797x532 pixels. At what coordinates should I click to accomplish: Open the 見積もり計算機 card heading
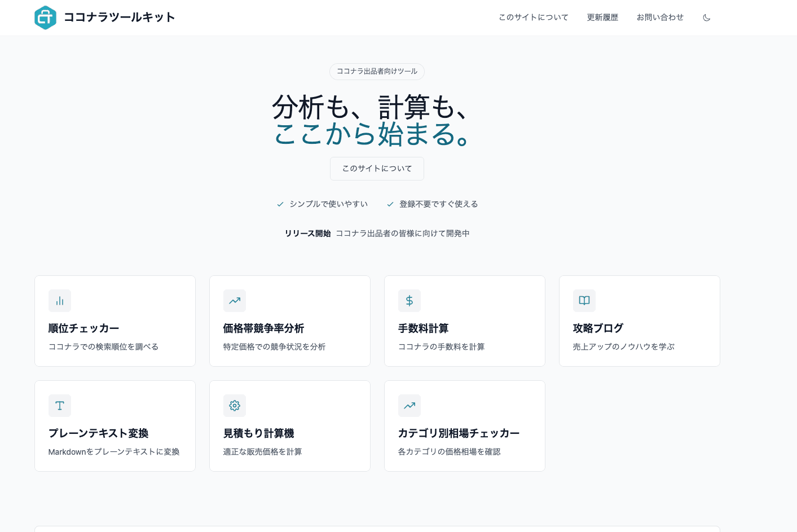click(258, 433)
